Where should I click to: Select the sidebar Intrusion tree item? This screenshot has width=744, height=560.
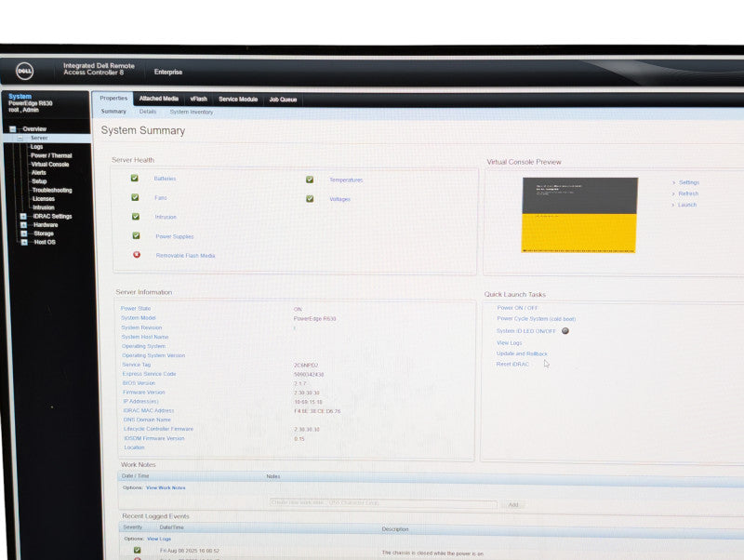click(43, 207)
